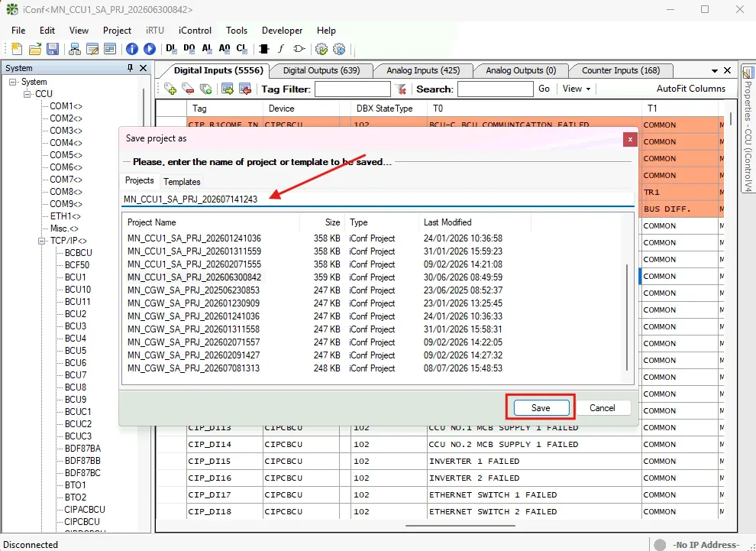This screenshot has height=551, width=756.
Task: Click the Tag Filter input box
Action: [x=353, y=89]
